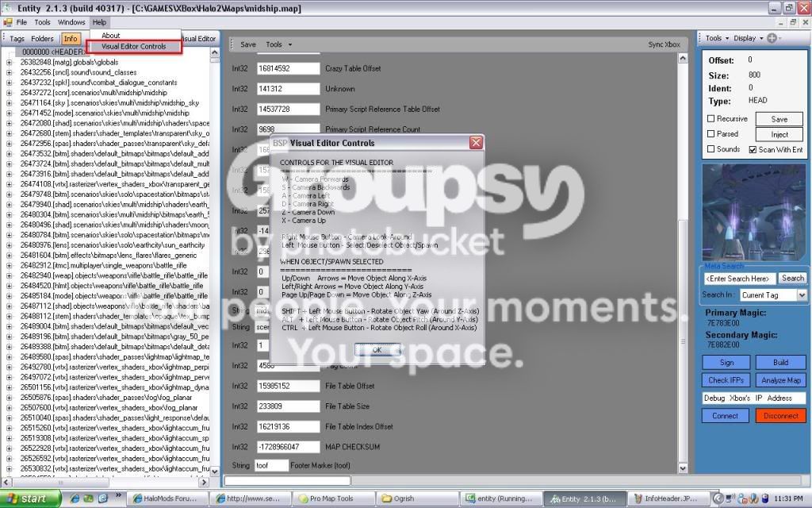Enable the Recursive checkbox
The height and width of the screenshot is (508, 812).
711,119
